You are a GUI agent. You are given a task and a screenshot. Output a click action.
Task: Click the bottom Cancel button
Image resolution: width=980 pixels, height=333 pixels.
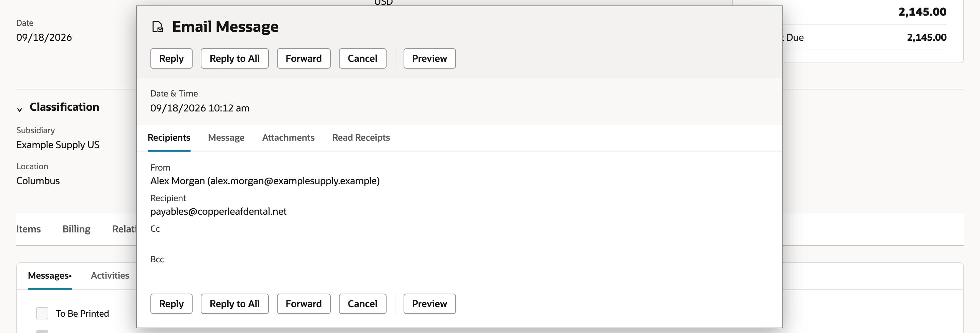362,304
